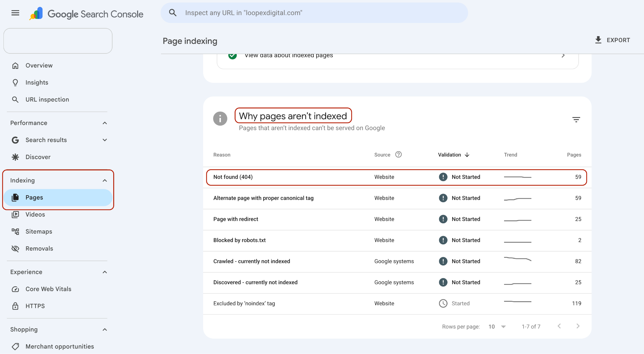Collapse the Performance section
This screenshot has height=354, width=644.
click(x=105, y=123)
